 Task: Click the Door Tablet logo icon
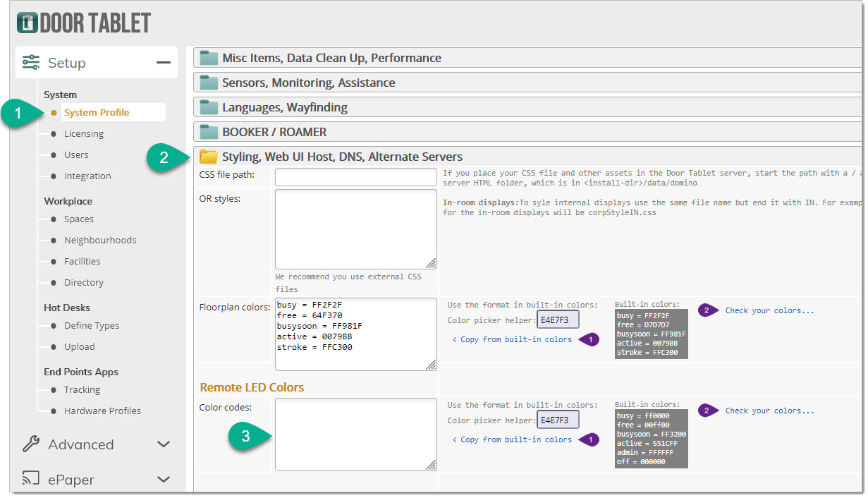click(x=27, y=22)
